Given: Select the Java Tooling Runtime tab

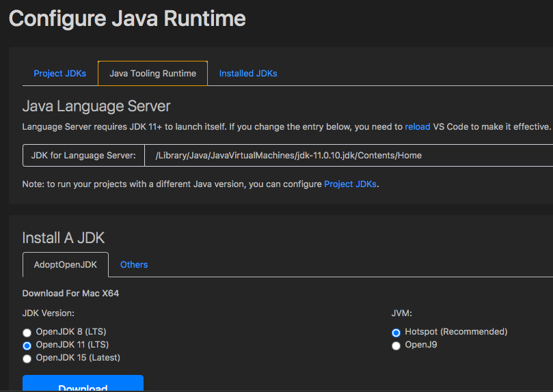Looking at the screenshot, I should pyautogui.click(x=152, y=74).
